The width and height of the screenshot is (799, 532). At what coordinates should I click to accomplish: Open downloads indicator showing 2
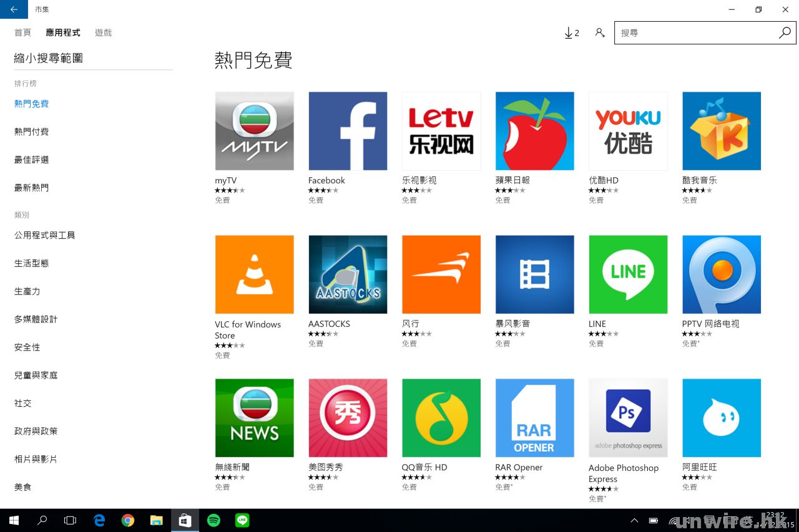click(x=571, y=33)
